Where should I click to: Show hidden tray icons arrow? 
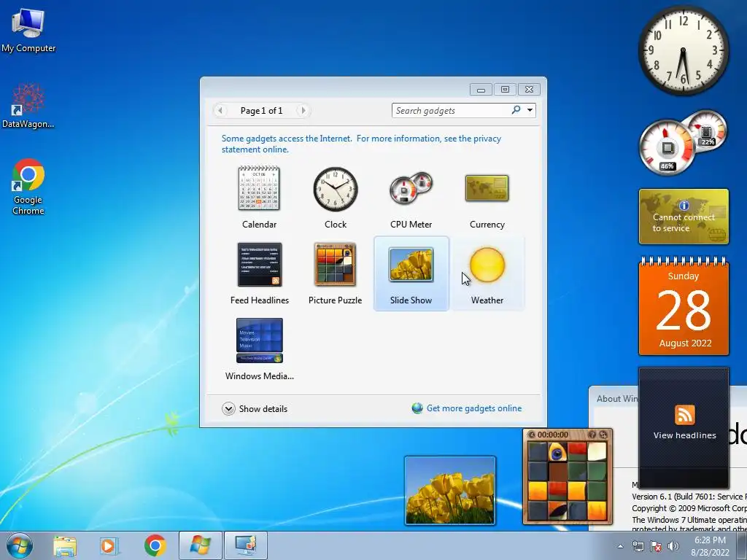tap(620, 546)
